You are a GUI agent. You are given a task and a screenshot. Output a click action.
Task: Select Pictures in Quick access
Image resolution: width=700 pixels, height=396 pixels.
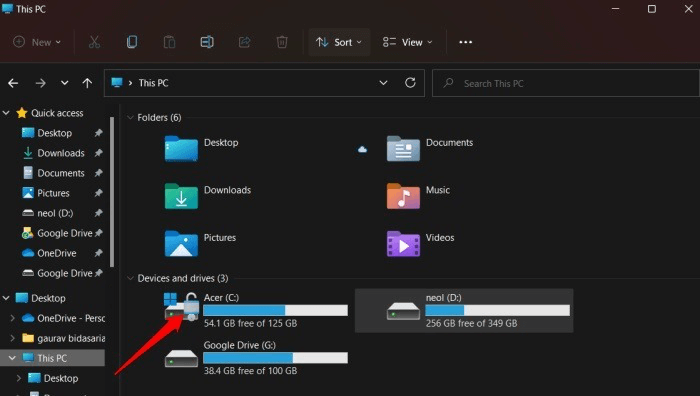(x=53, y=193)
